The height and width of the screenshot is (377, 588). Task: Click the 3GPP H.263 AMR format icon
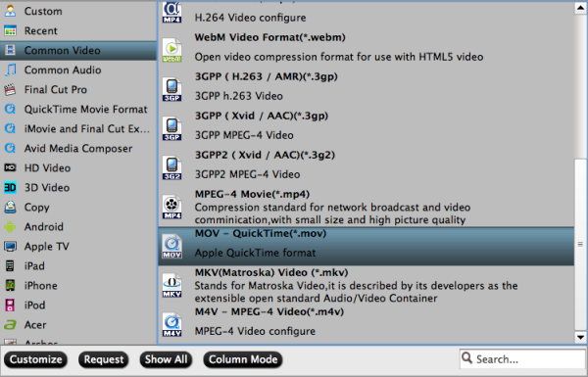[x=171, y=89]
